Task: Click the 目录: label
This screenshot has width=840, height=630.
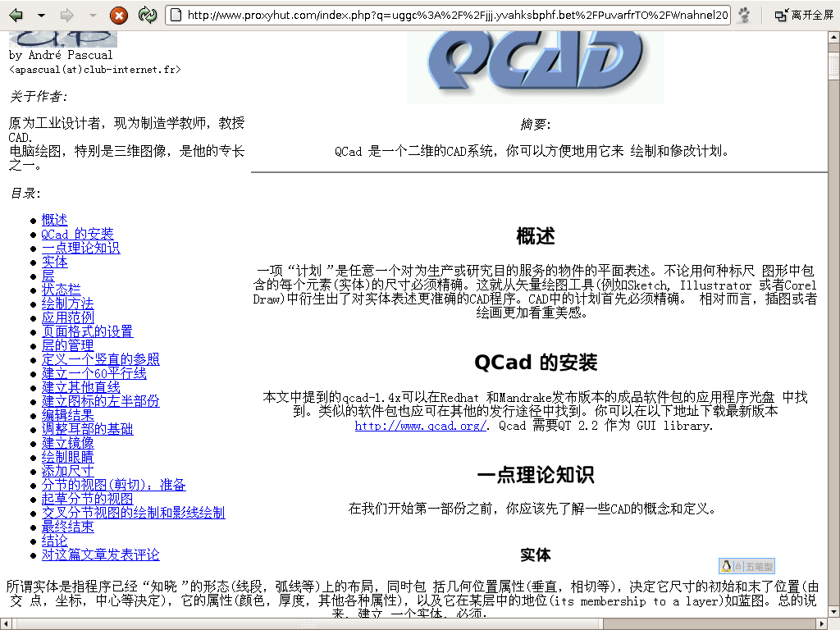Action: point(25,193)
